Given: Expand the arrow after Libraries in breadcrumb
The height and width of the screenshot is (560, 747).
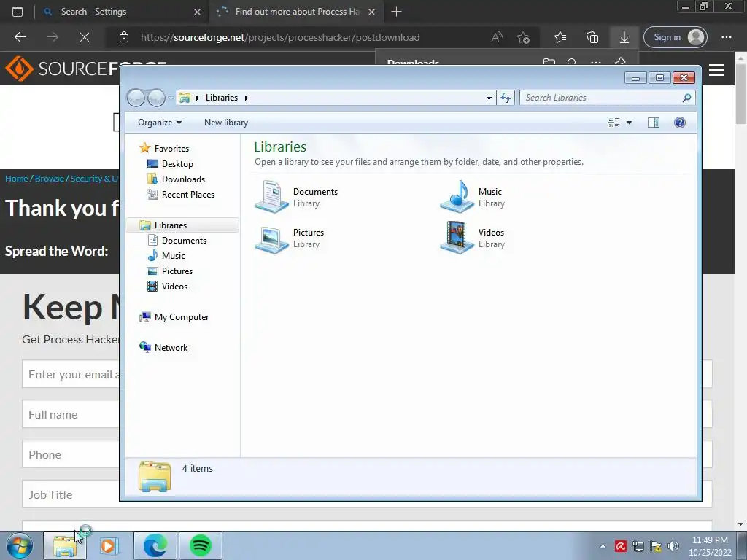Looking at the screenshot, I should point(247,98).
